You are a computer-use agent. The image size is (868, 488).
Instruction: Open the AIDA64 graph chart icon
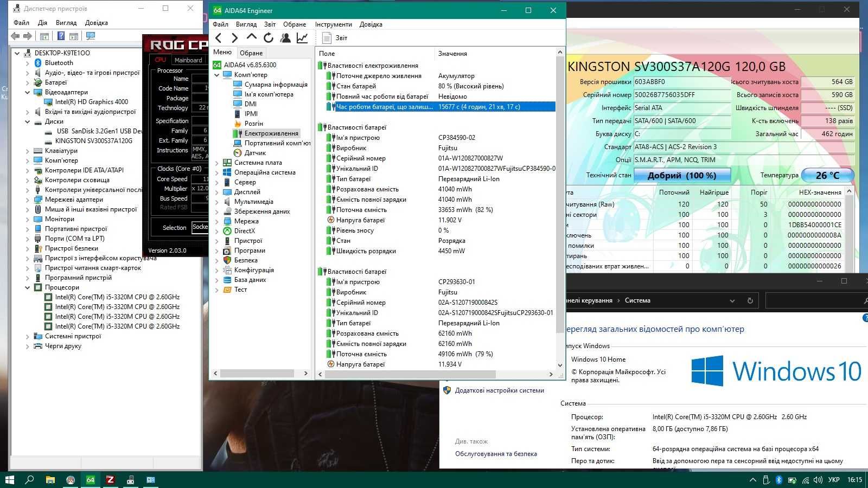302,38
